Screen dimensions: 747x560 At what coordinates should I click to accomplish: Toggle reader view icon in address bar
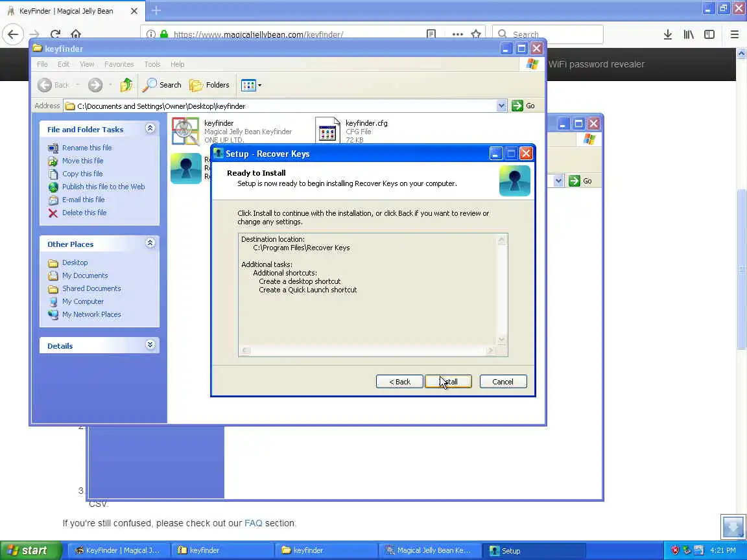pos(431,34)
